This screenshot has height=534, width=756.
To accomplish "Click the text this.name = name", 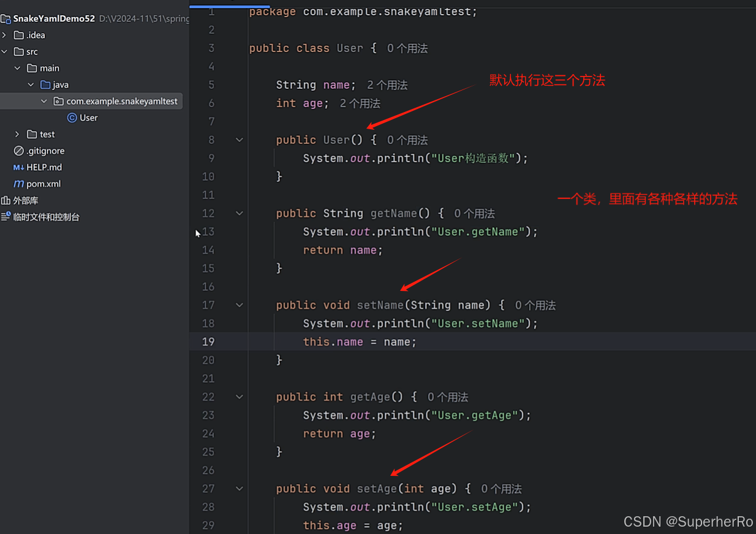I will tap(360, 342).
